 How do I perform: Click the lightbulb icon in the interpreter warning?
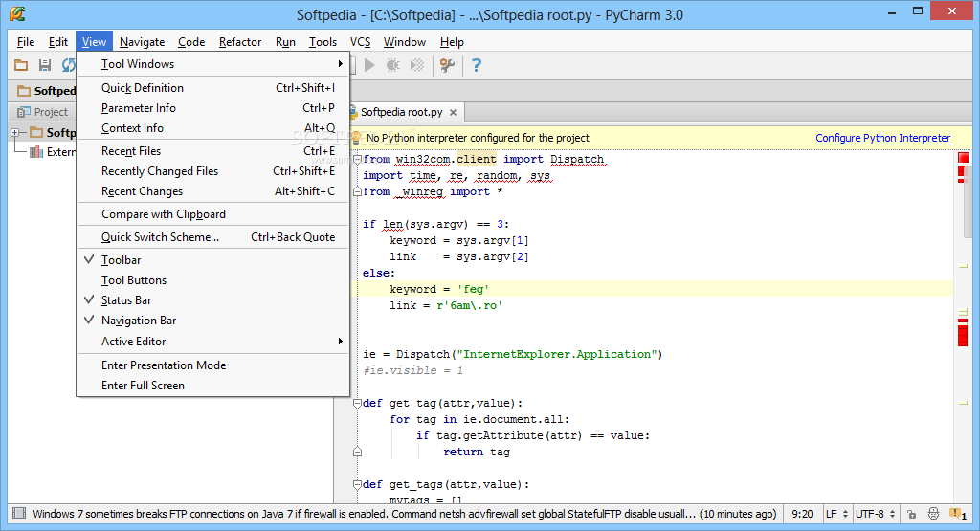point(356,138)
